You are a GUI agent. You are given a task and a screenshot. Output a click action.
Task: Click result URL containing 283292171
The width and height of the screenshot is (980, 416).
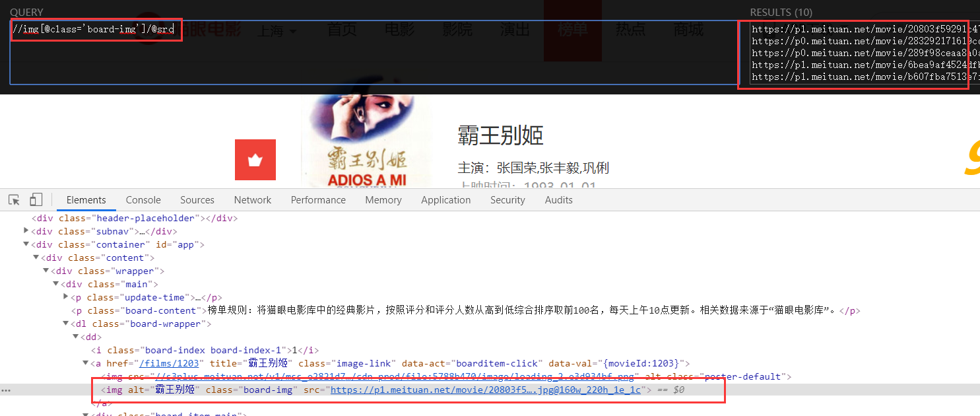click(865, 41)
